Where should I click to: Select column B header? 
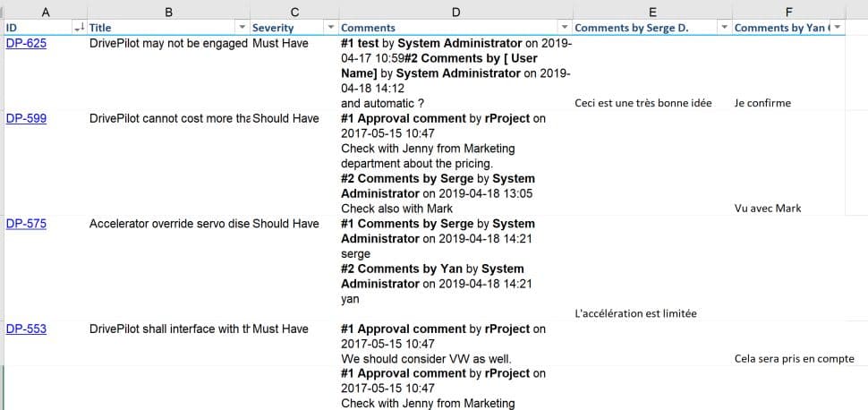pyautogui.click(x=169, y=11)
